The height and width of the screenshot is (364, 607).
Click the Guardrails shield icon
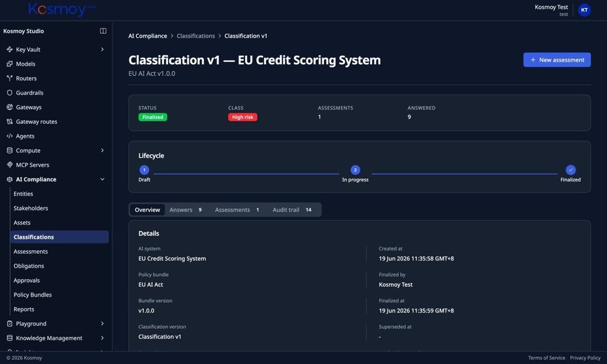(10, 93)
